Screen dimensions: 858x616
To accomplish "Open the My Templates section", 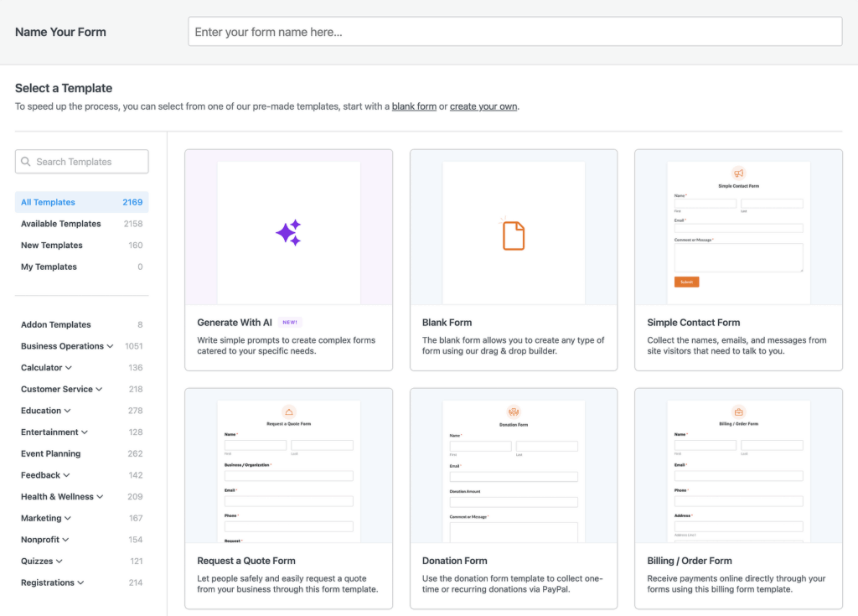I will [49, 267].
